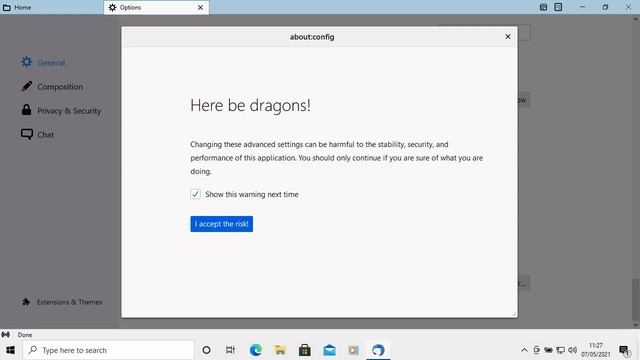Screen dimensions: 640x360
Task: Click the Here be dragons! heading
Action: pyautogui.click(x=250, y=106)
